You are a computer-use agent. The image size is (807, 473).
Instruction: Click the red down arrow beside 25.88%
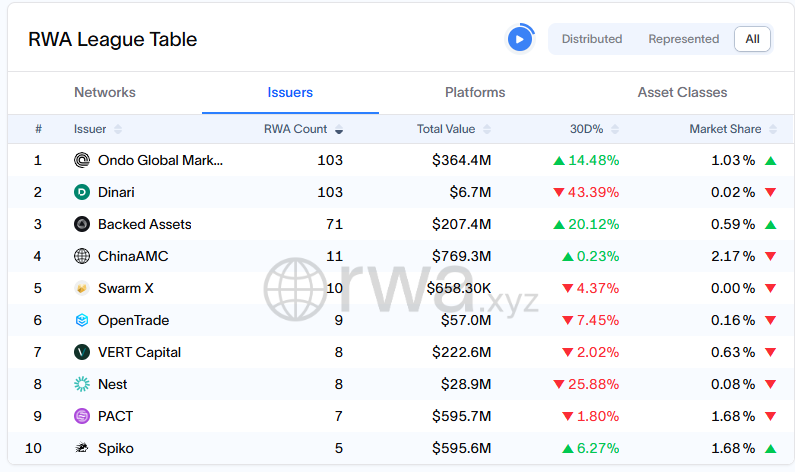pos(559,384)
